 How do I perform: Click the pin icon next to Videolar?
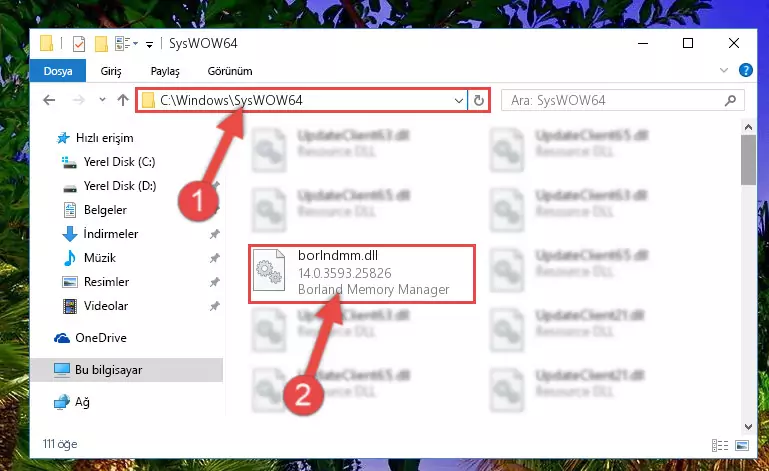[215, 306]
